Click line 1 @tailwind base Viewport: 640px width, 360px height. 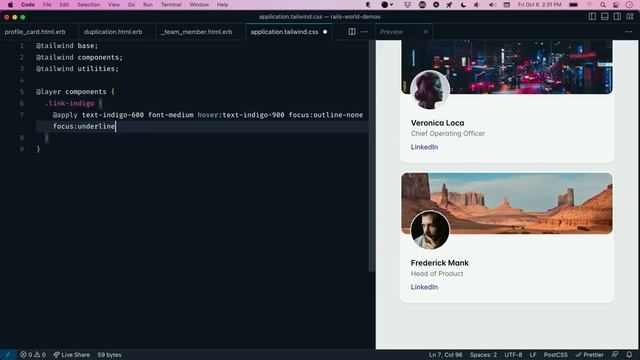click(x=67, y=46)
